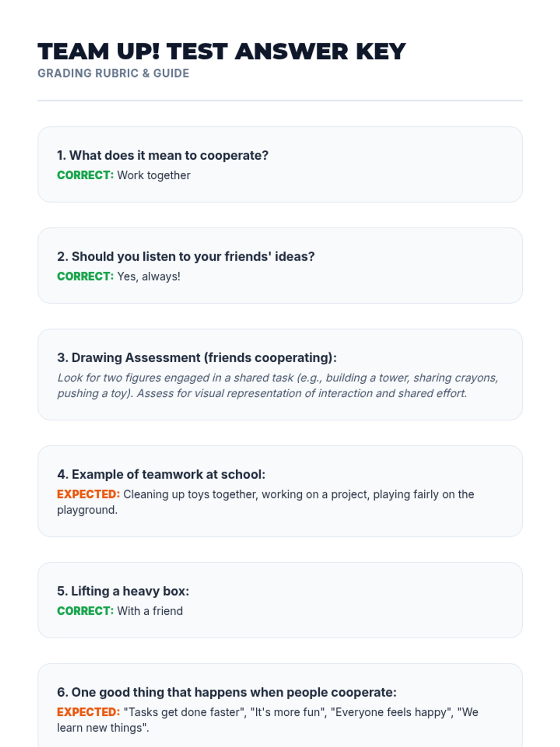
Task: Click the CORRECT label beside "With a friend"
Action: pos(85,611)
